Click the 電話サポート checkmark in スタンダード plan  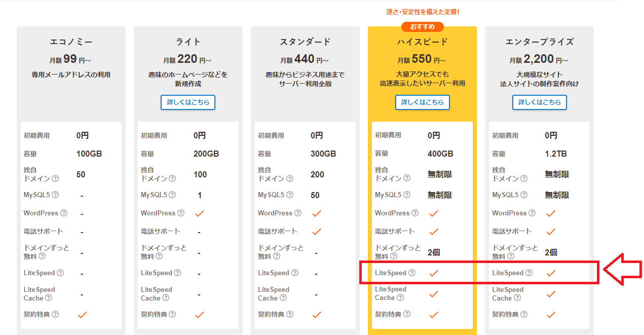[317, 232]
